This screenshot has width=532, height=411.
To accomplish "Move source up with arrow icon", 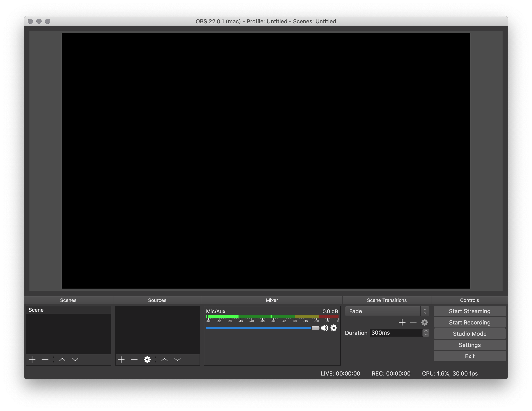I will (164, 360).
